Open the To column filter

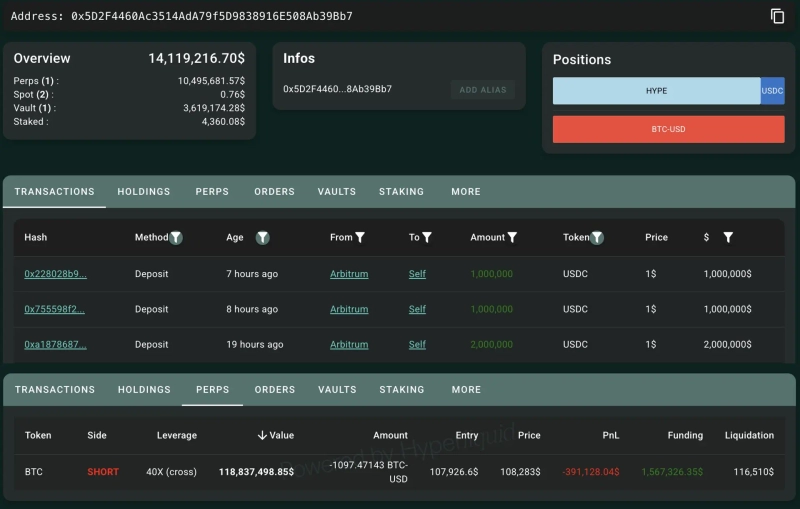(427, 238)
